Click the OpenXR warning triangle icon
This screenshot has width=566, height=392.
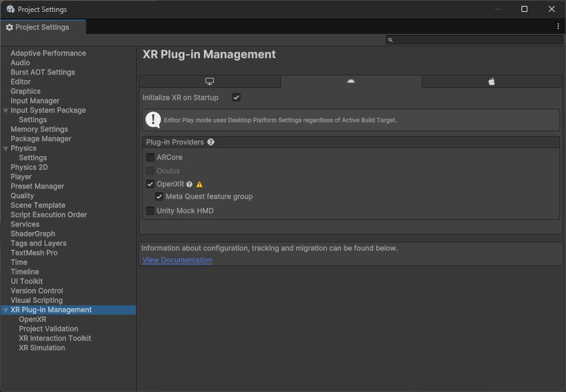pos(199,184)
